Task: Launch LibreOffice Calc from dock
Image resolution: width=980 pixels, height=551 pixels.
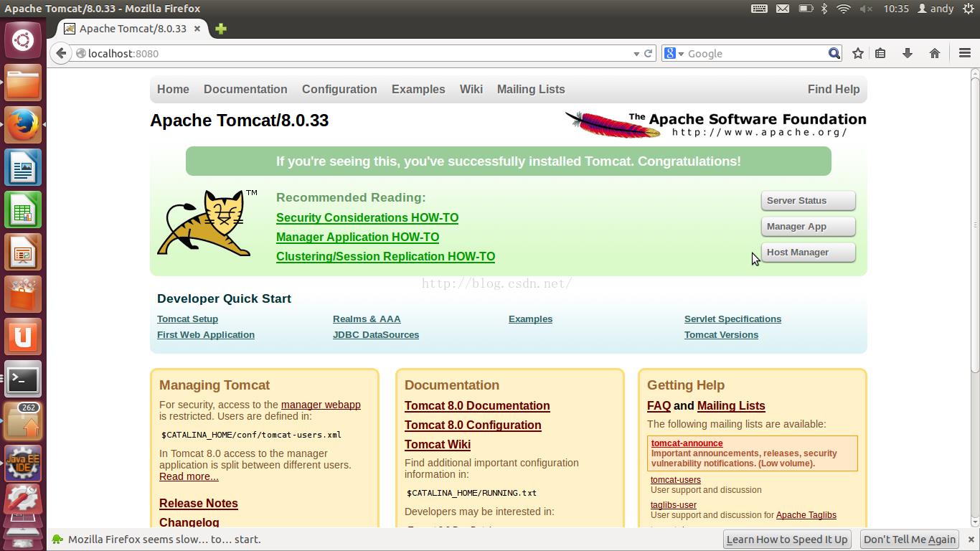Action: 23,210
